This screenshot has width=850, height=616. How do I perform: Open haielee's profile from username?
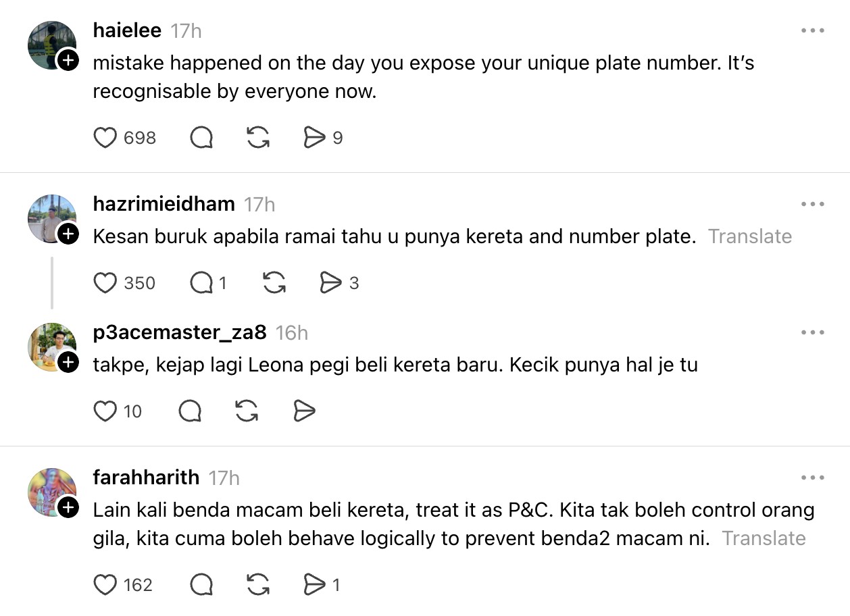(x=127, y=31)
